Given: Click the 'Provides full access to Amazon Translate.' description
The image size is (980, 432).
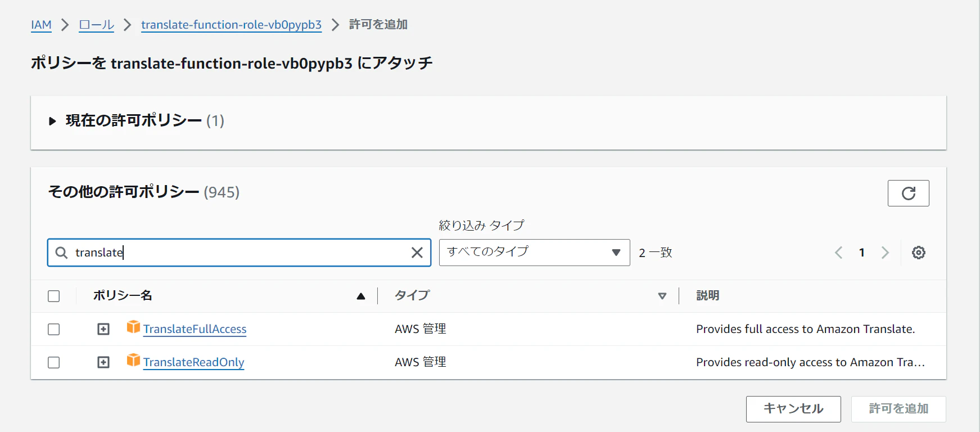Looking at the screenshot, I should [x=806, y=329].
